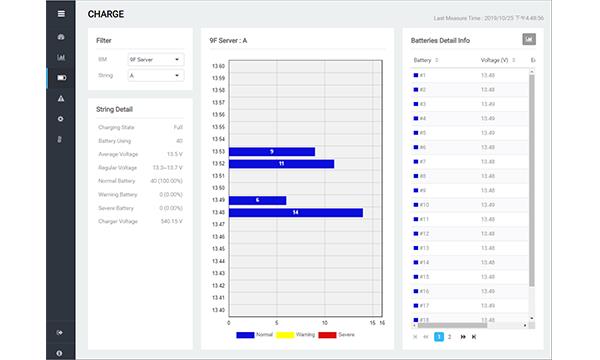
Task: Open the hamburger menu in the sidebar
Action: pos(61,14)
